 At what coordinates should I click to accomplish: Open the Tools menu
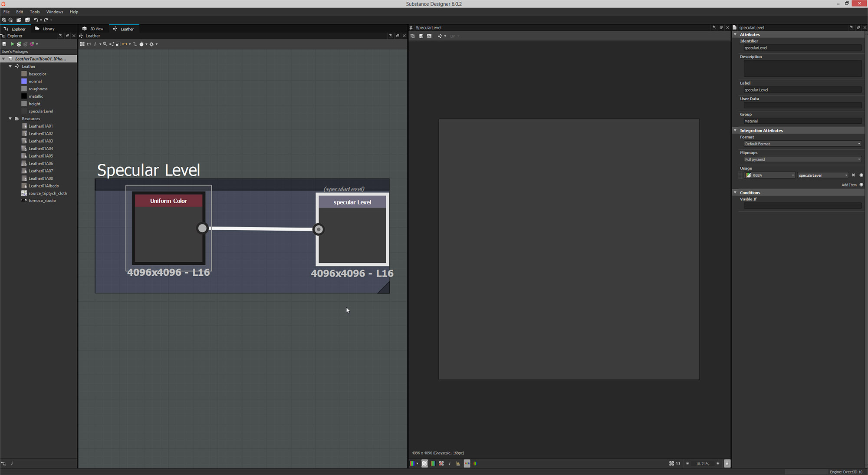pyautogui.click(x=35, y=12)
